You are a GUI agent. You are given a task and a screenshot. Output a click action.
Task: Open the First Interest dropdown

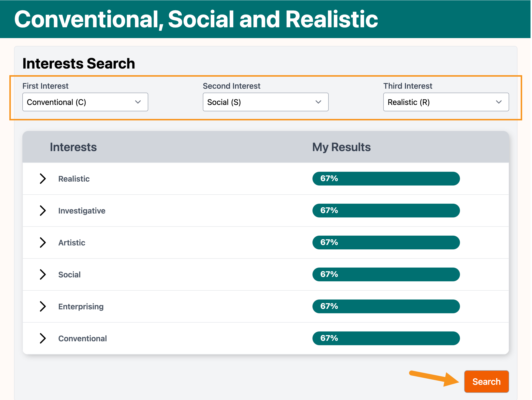85,102
